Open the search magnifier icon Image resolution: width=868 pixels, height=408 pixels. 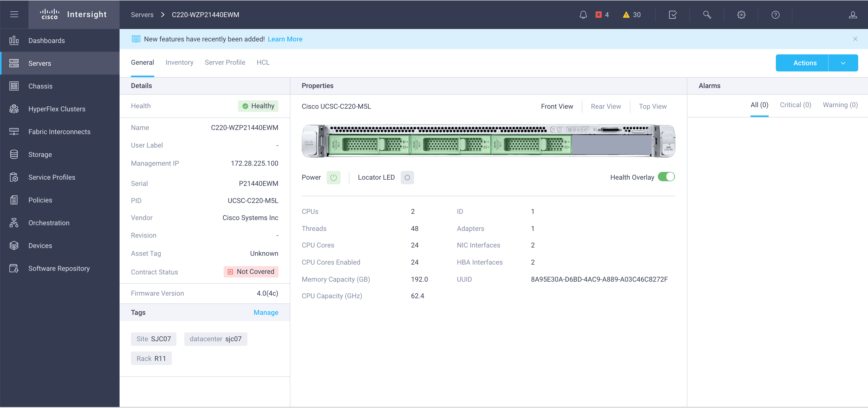pyautogui.click(x=707, y=15)
